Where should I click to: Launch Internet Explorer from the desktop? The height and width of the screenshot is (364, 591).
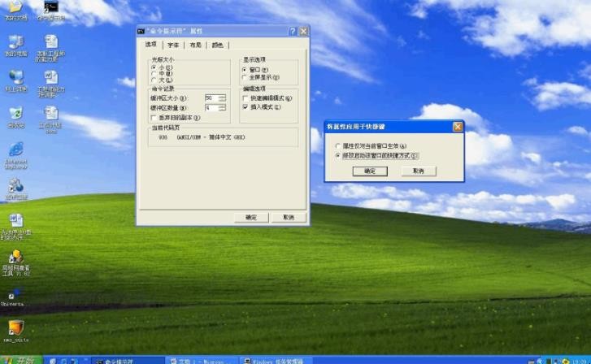(x=15, y=155)
